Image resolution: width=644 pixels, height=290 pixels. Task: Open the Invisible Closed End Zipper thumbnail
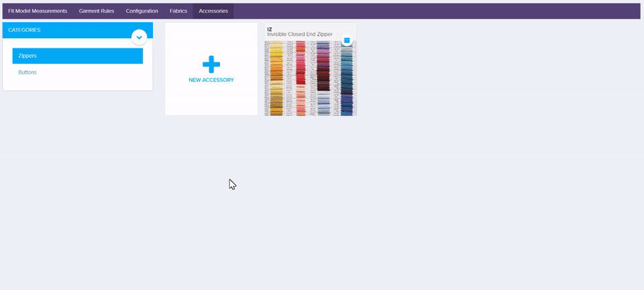point(311,78)
